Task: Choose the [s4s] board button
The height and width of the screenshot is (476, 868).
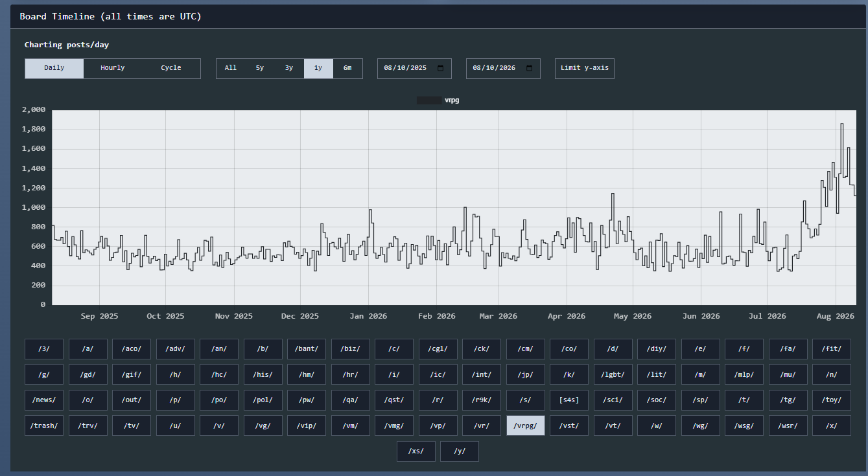Action: point(569,400)
